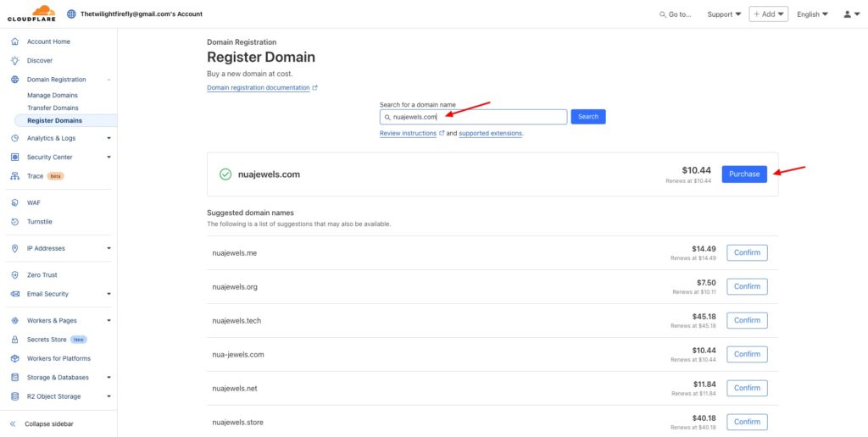Viewport: 868px width, 437px height.
Task: Click the domain name search field
Action: click(473, 117)
